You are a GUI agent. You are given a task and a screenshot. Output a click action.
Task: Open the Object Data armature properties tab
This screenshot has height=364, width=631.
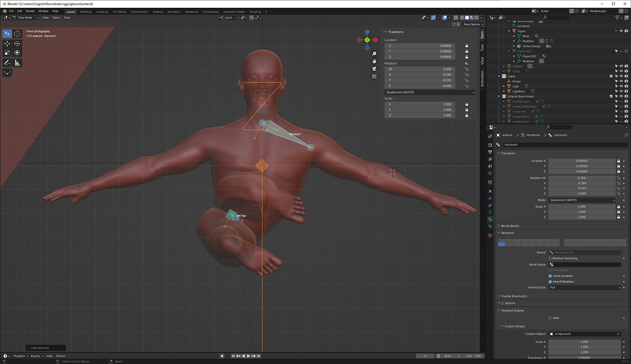[490, 213]
